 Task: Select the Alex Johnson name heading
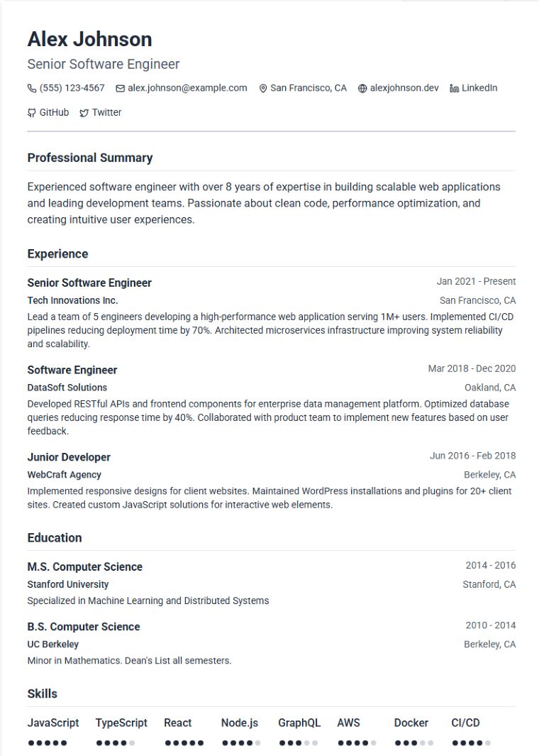[89, 39]
